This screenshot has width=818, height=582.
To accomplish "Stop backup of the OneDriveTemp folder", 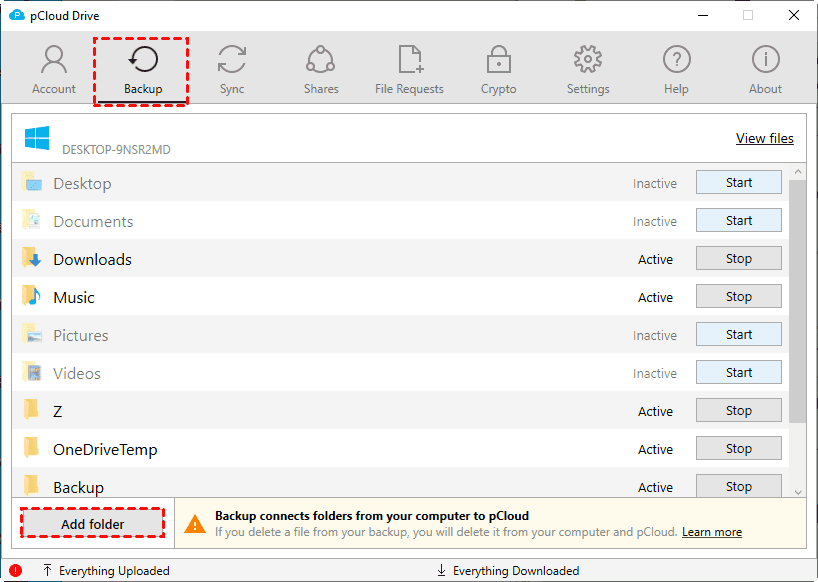I will [739, 449].
